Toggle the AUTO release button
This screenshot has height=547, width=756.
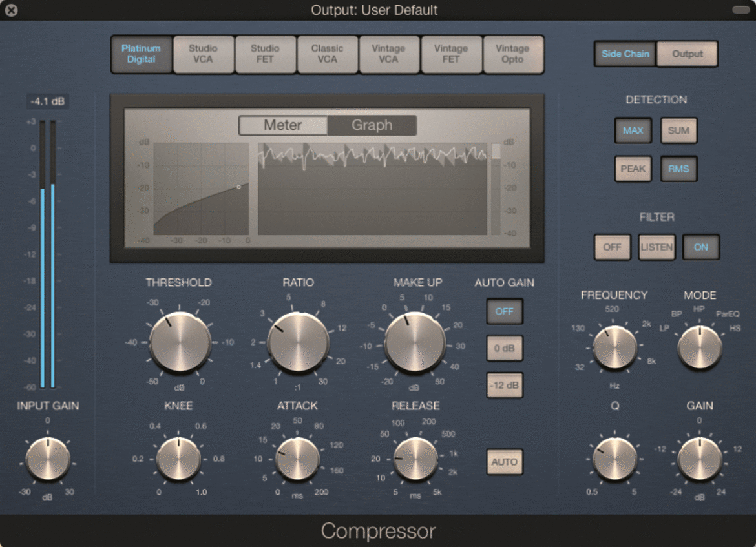point(504,462)
